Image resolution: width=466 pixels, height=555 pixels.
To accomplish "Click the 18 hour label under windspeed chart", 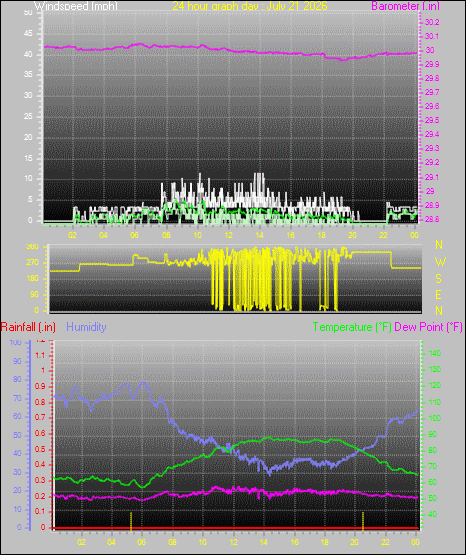I will [322, 235].
